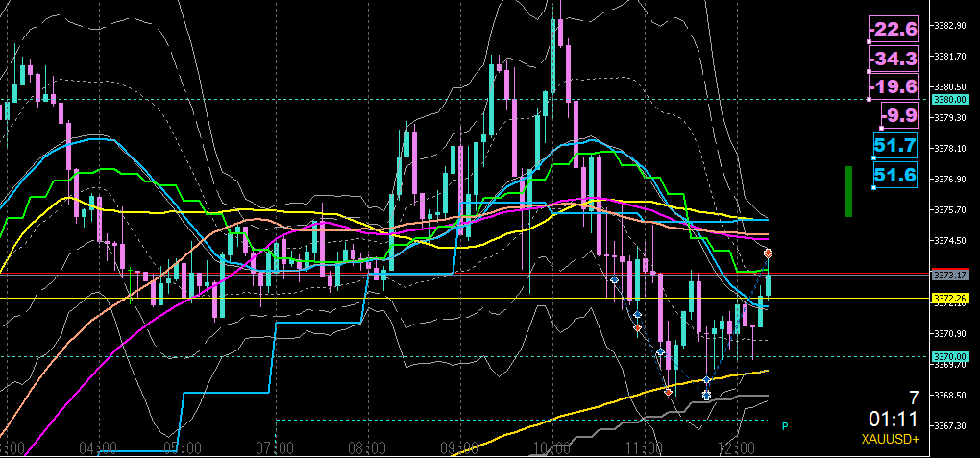Viewport: 980px width, 458px height.
Task: Select the red down arrow on the gold moving average
Action: click(668, 392)
